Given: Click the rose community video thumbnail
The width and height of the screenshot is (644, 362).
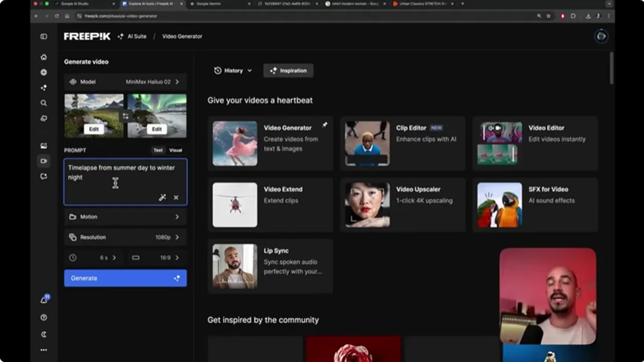Looking at the screenshot, I should [354, 349].
